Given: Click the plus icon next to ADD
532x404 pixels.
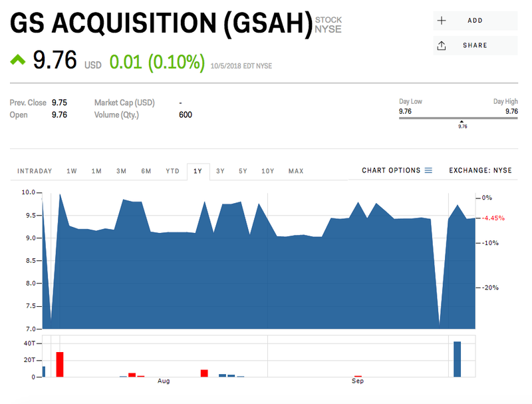Looking at the screenshot, I should pos(442,21).
